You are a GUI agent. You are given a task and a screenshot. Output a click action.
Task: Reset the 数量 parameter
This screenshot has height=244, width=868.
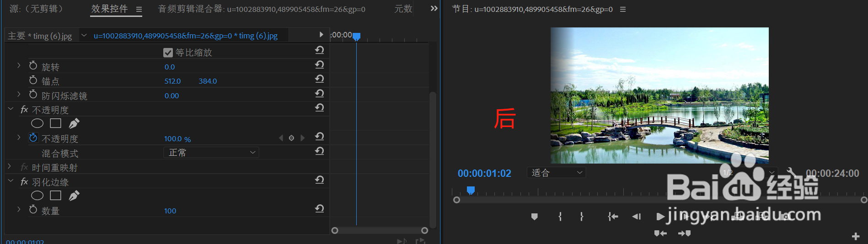coord(320,208)
